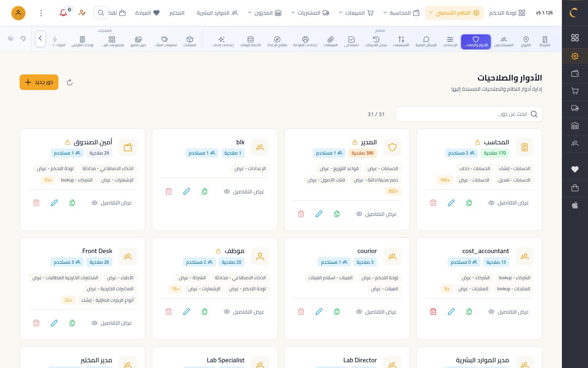
Task: Click the apple icon in the dark sidebar
Action: 575,205
